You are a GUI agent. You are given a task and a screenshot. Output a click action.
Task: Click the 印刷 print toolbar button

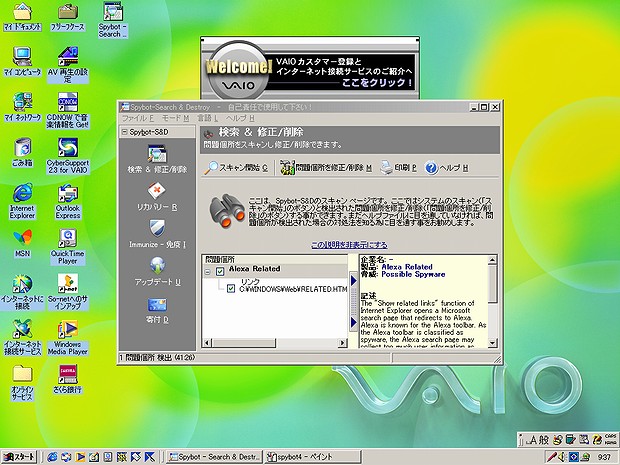398,168
